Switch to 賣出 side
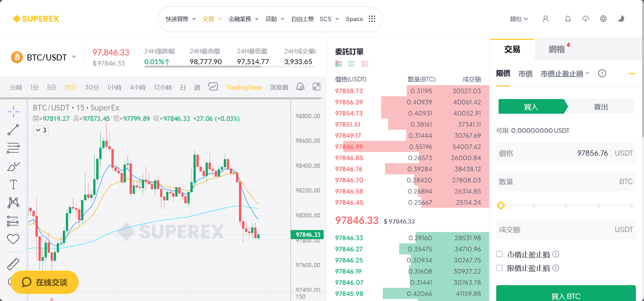 (601, 107)
